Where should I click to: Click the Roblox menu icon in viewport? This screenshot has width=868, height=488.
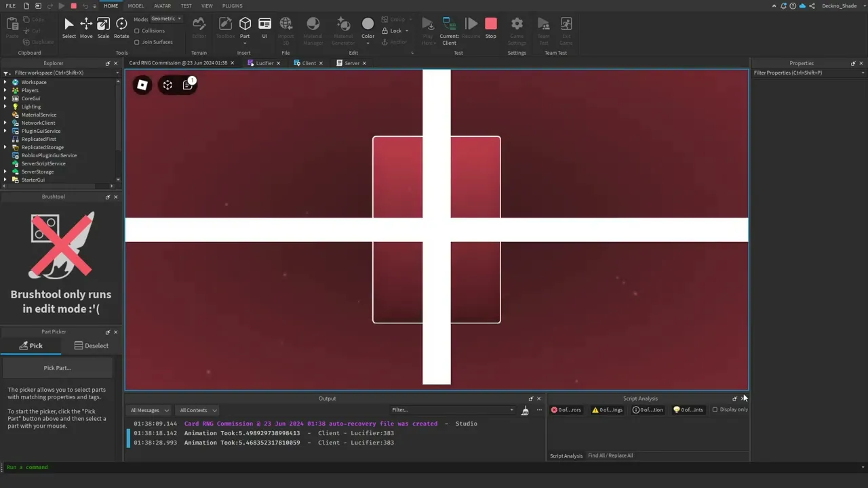pos(142,85)
